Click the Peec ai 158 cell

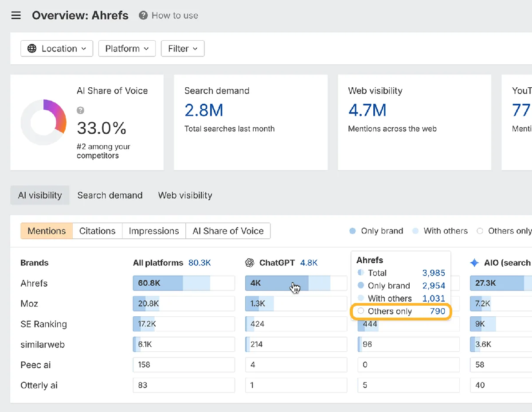point(184,365)
